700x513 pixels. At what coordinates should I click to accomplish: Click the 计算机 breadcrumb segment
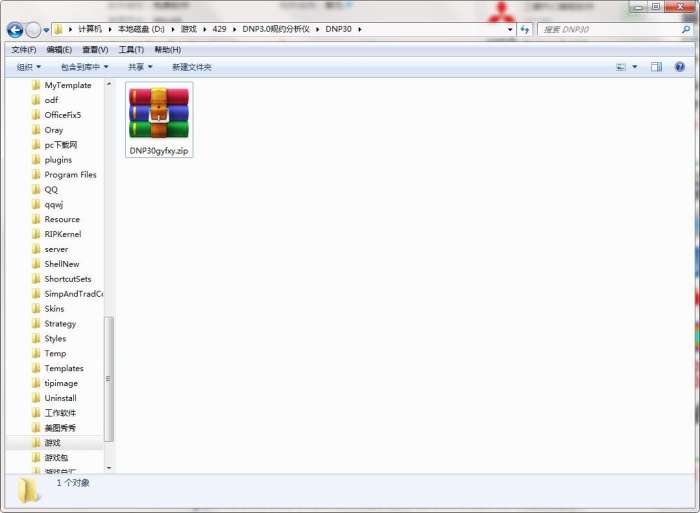click(x=90, y=29)
